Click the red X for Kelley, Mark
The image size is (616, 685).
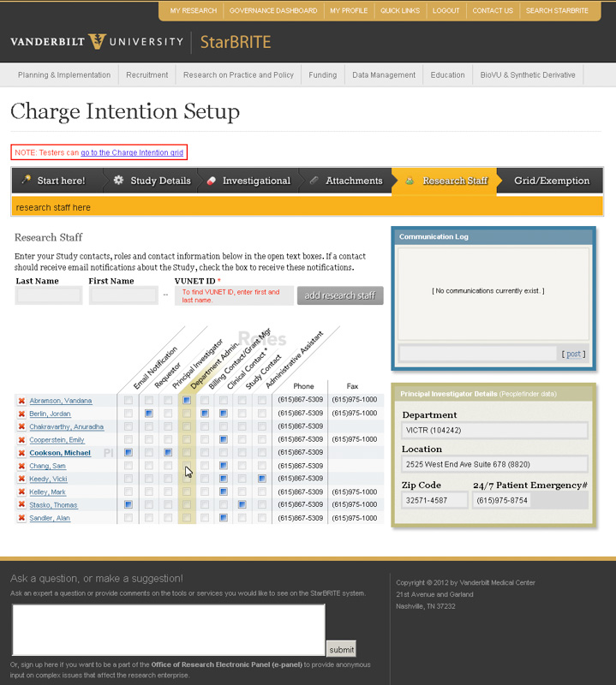tap(21, 491)
